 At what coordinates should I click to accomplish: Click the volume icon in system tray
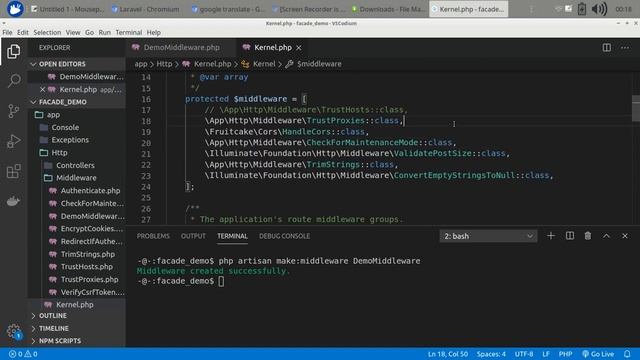coord(599,9)
